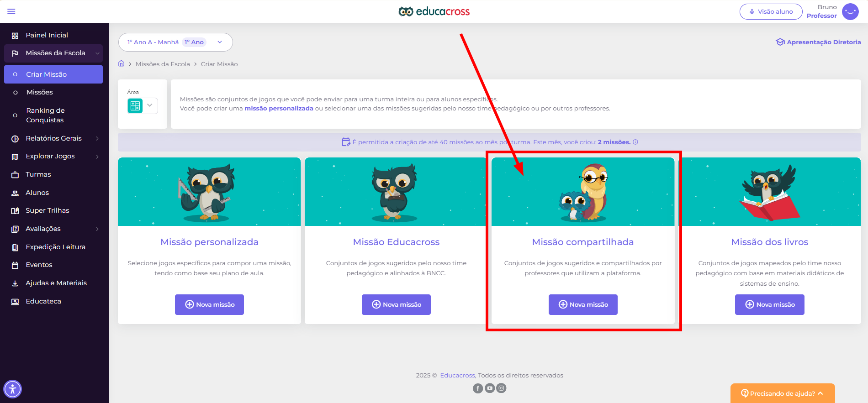Image resolution: width=868 pixels, height=403 pixels.
Task: Open the '1º Ano A - Manhã' class dropdown
Action: coord(175,42)
